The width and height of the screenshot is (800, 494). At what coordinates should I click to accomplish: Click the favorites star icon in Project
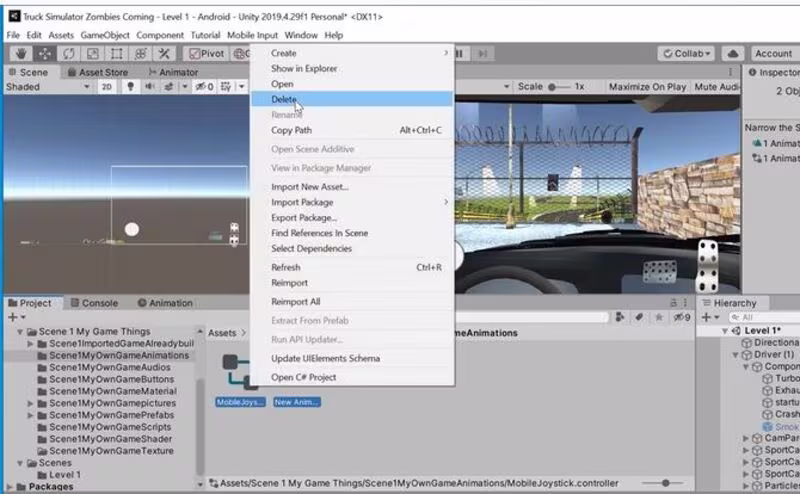pos(659,317)
